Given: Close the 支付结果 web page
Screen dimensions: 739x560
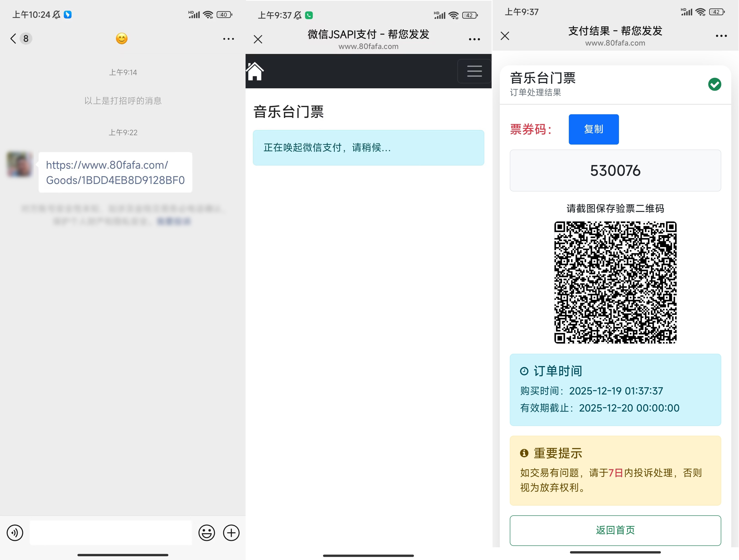Looking at the screenshot, I should coord(505,36).
